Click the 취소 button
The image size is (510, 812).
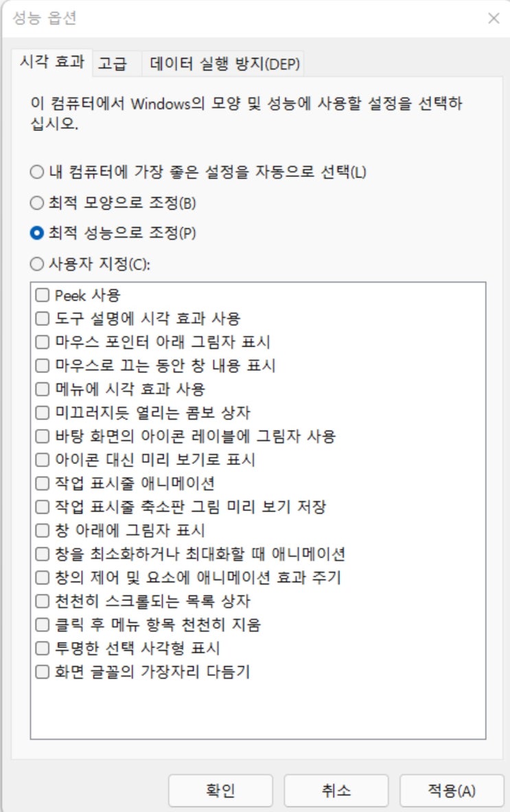pyautogui.click(x=337, y=790)
